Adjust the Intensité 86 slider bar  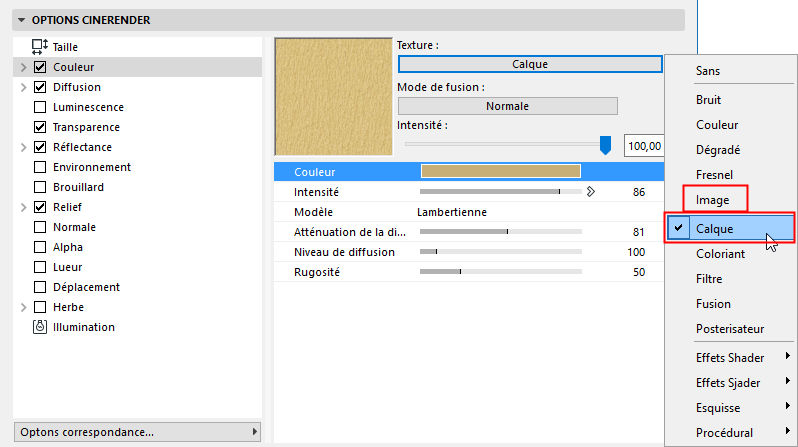[x=501, y=192]
